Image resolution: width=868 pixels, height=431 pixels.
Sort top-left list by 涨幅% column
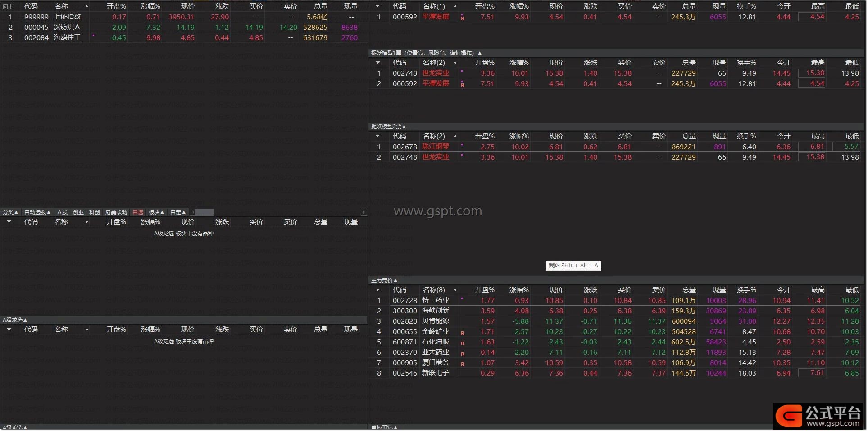coord(150,6)
